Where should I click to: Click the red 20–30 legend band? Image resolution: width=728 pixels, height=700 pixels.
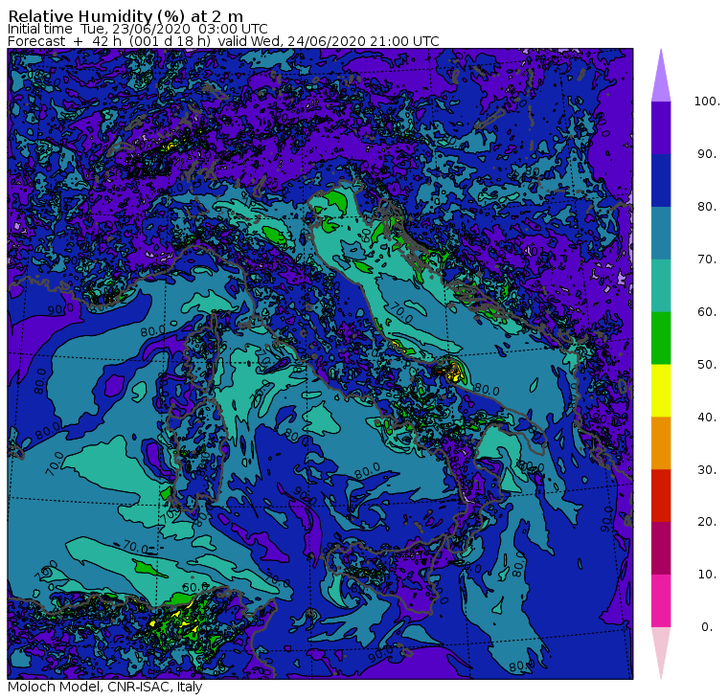click(x=661, y=495)
